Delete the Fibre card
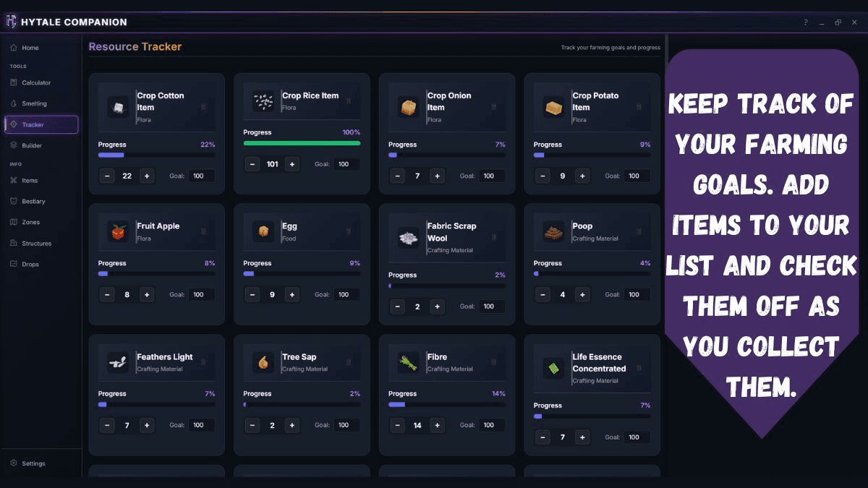 tap(494, 362)
